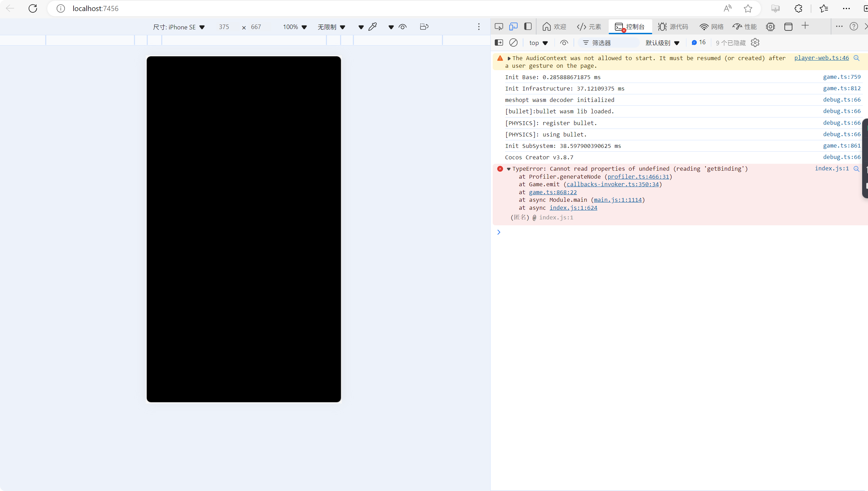
Task: Click the clear console icon
Action: (x=513, y=43)
